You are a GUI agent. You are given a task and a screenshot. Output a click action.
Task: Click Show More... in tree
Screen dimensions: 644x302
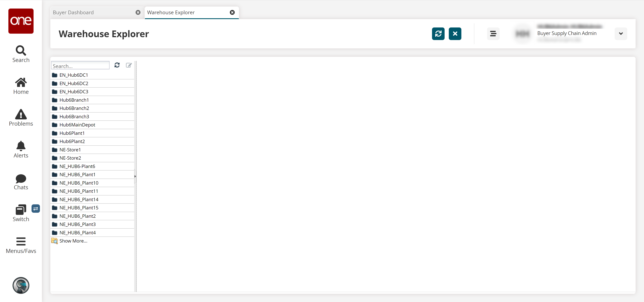point(73,241)
